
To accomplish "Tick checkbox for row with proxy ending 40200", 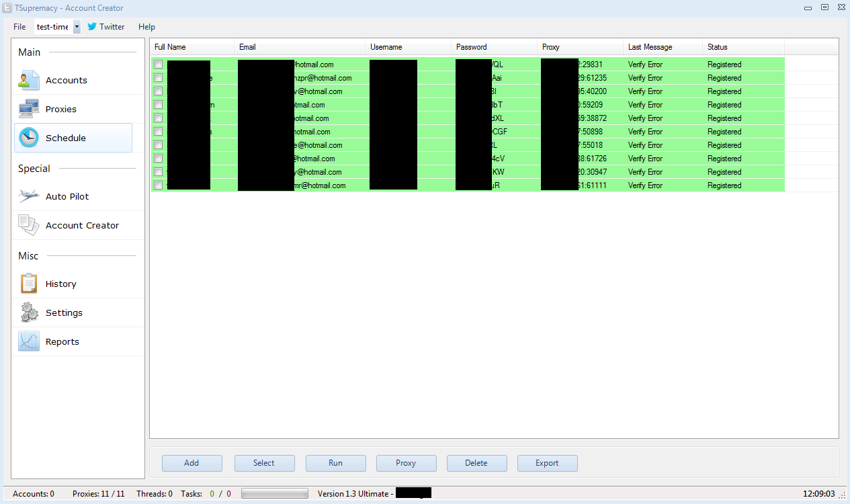I will click(158, 91).
